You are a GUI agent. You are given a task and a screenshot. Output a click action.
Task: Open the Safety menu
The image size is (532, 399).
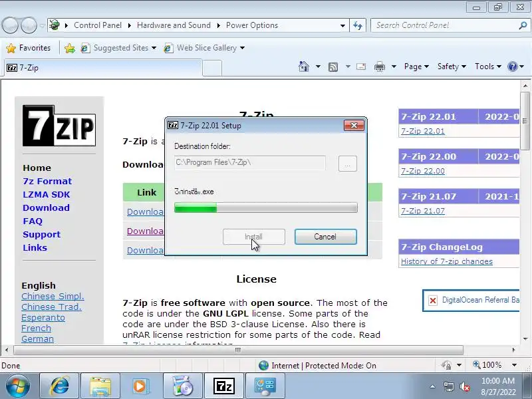[452, 66]
